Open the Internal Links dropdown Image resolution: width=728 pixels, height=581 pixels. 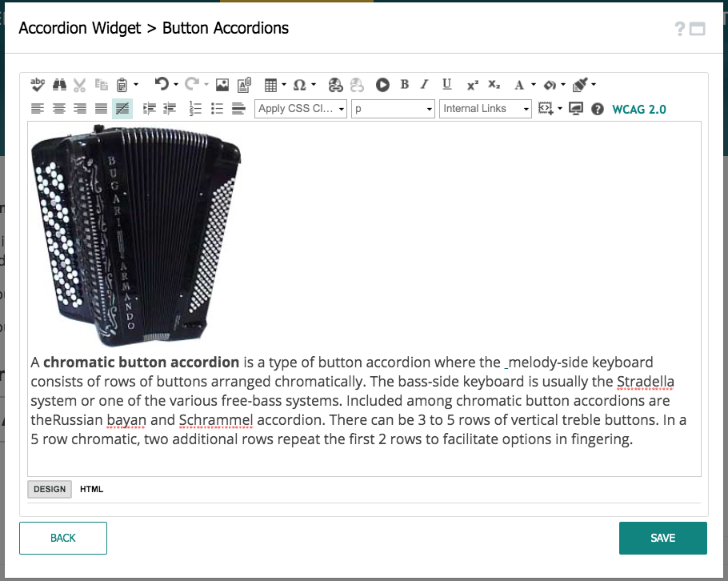click(485, 109)
